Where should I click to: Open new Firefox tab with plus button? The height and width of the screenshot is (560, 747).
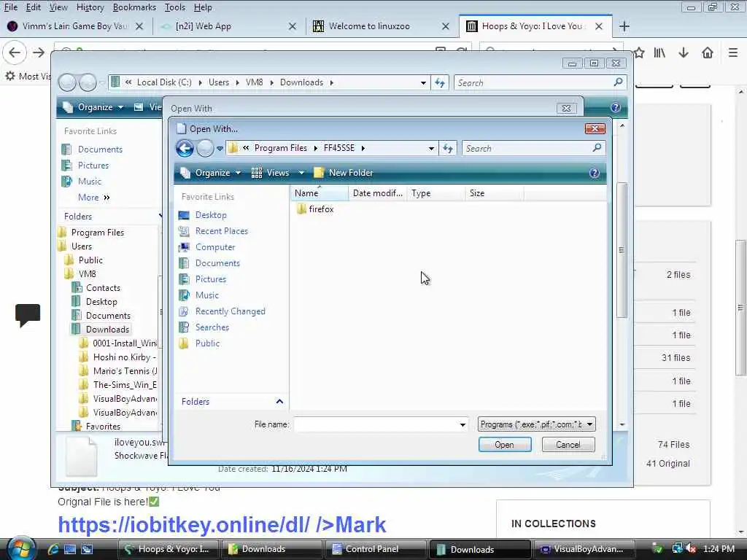click(624, 26)
